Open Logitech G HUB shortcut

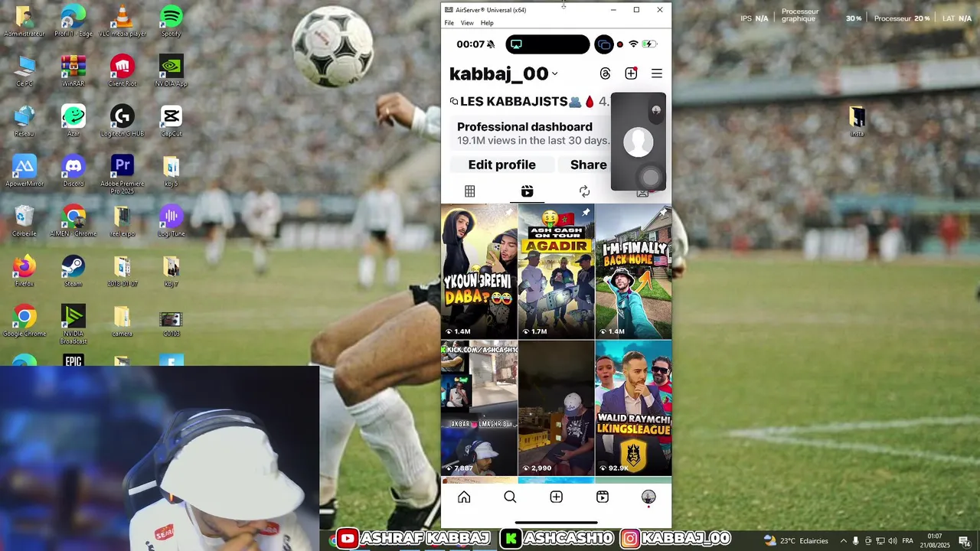tap(122, 121)
